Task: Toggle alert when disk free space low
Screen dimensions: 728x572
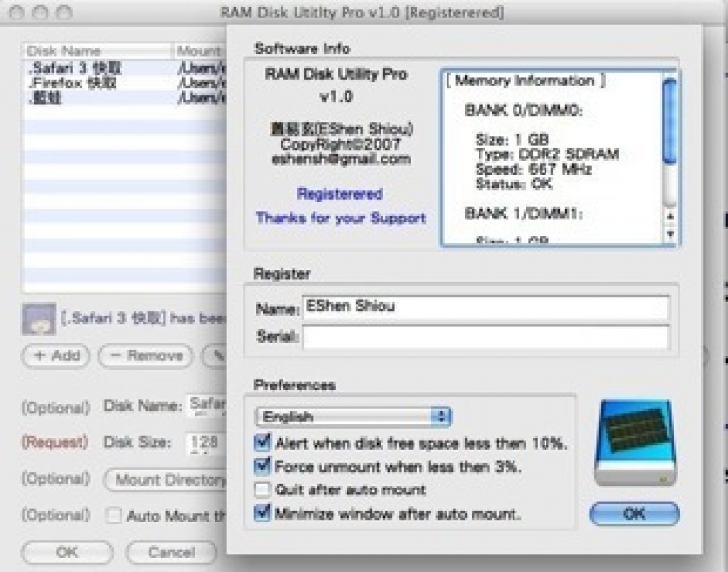Action: point(262,443)
